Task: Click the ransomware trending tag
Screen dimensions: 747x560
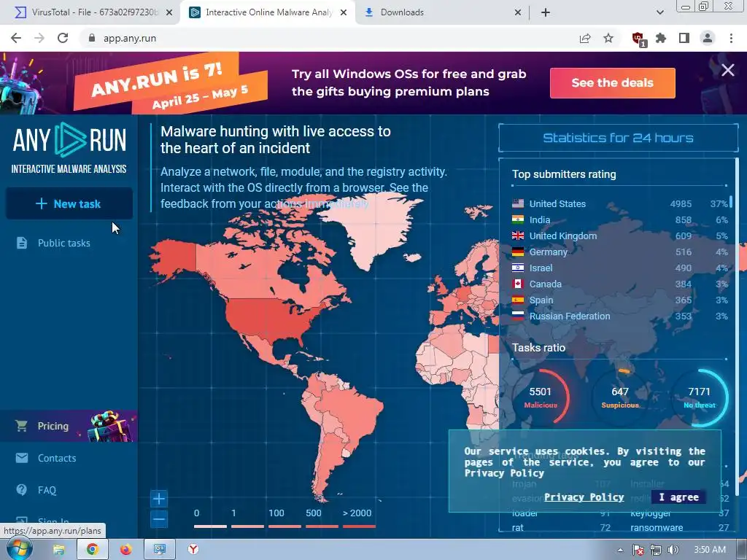Action: (x=657, y=527)
